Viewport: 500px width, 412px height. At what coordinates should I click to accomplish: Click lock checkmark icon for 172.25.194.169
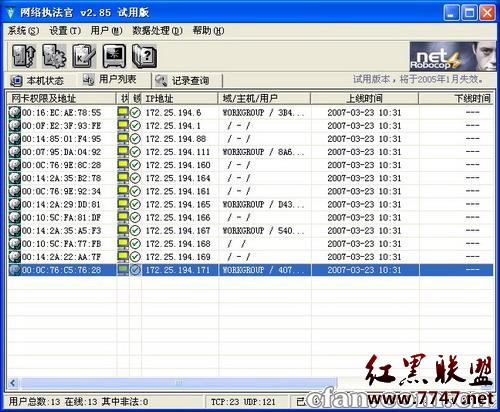pyautogui.click(x=135, y=257)
